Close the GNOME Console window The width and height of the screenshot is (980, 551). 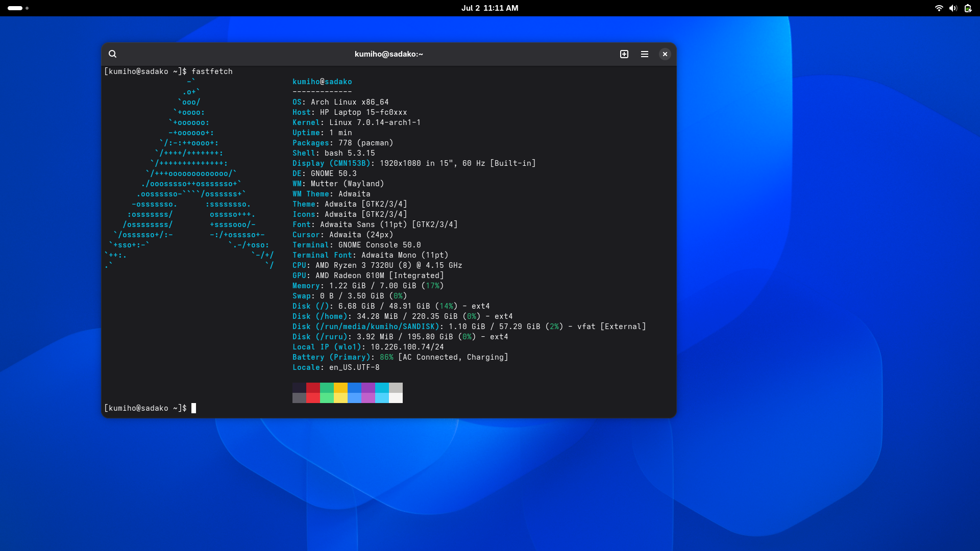tap(665, 54)
